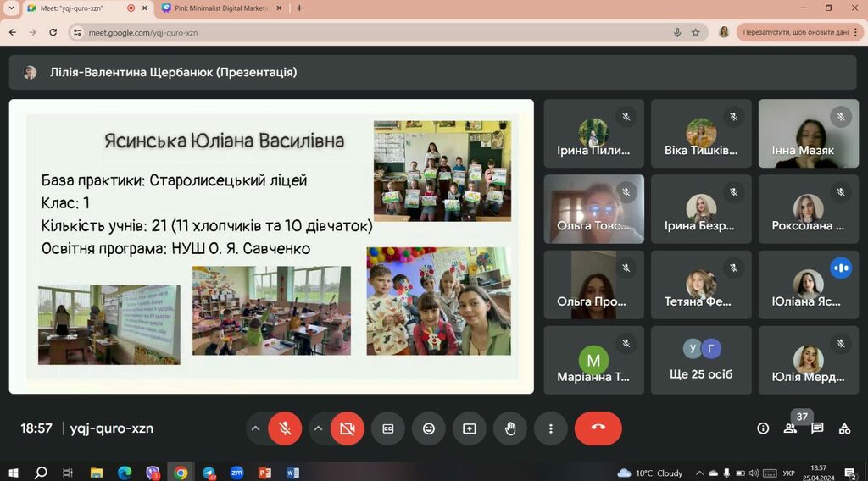The height and width of the screenshot is (481, 868).
Task: Show the participants list icon
Action: (x=790, y=428)
